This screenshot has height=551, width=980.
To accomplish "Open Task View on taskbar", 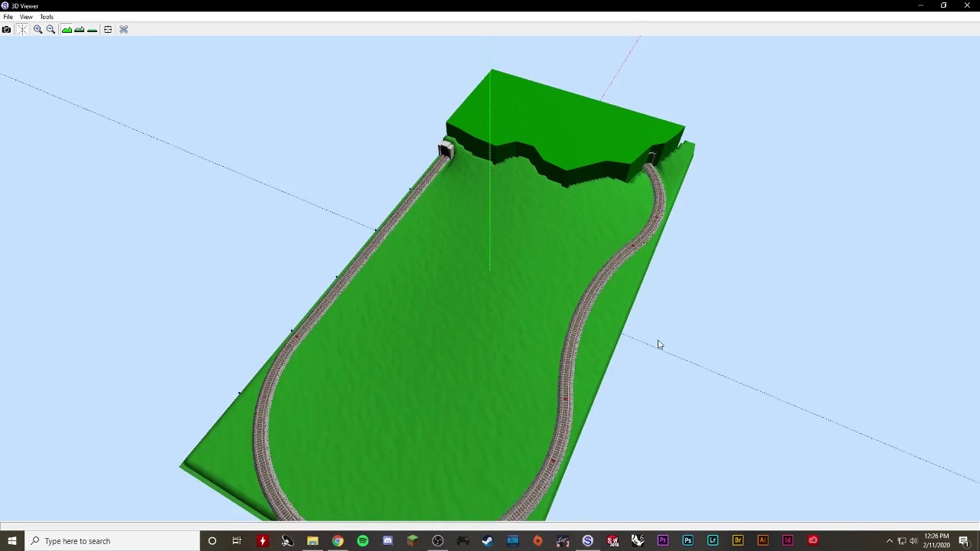I will click(x=237, y=541).
